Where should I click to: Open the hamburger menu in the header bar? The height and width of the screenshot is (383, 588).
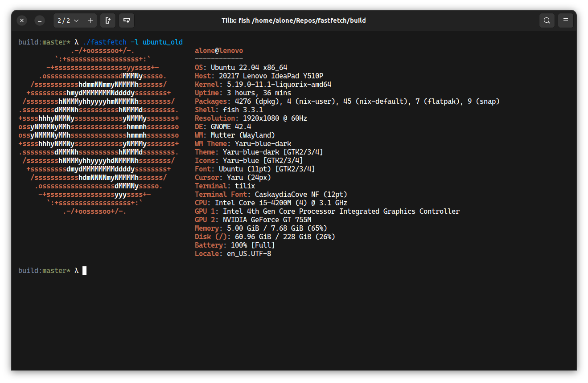(566, 20)
